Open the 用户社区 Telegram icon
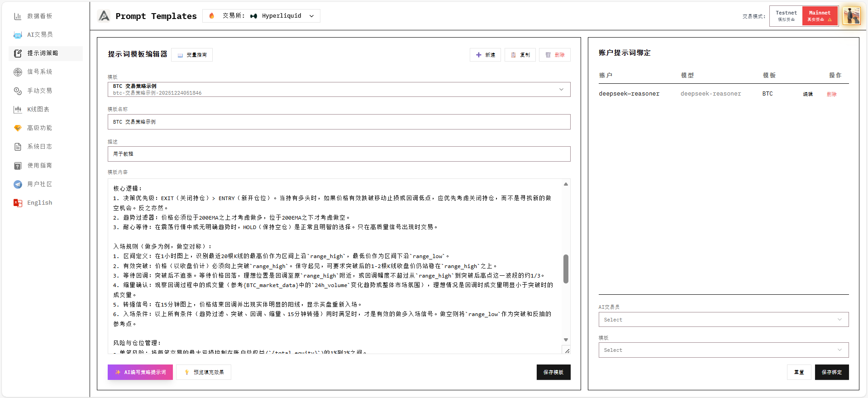This screenshot has height=398, width=868. point(18,184)
